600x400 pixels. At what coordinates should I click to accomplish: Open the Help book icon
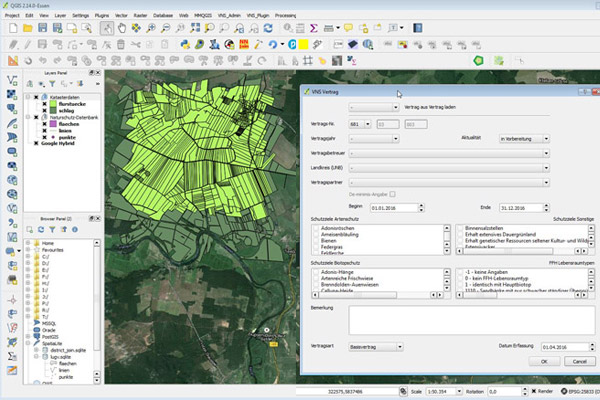point(417,28)
